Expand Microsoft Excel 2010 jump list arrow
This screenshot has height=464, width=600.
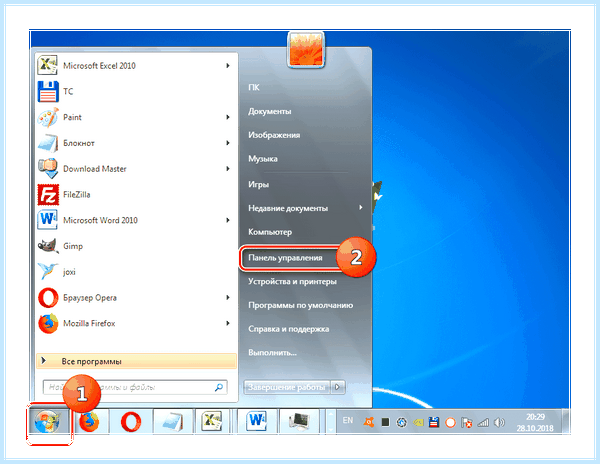tap(228, 66)
